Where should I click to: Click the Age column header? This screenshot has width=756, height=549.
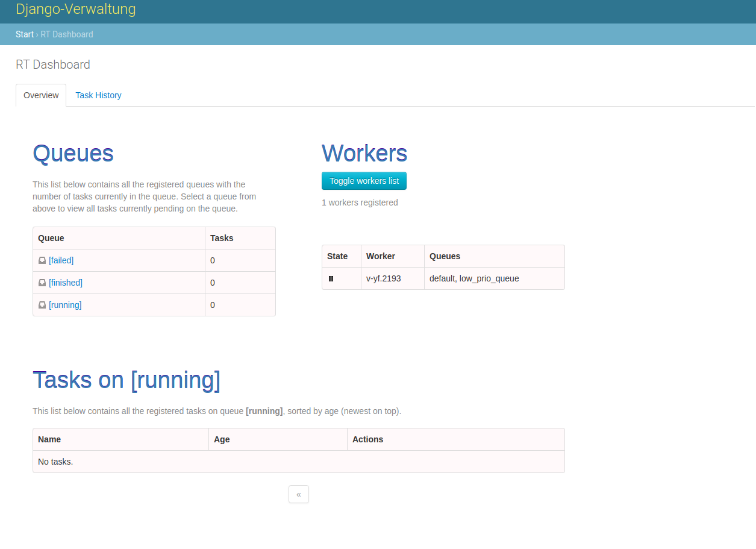(278, 439)
